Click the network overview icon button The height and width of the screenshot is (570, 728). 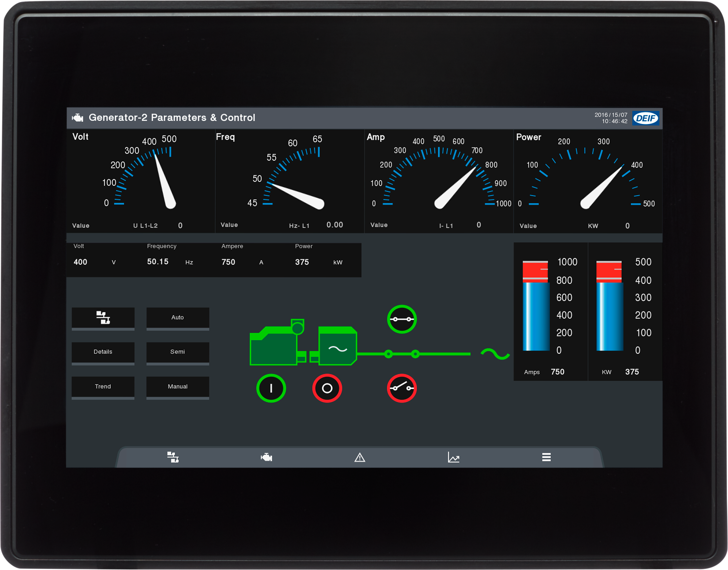click(x=103, y=317)
